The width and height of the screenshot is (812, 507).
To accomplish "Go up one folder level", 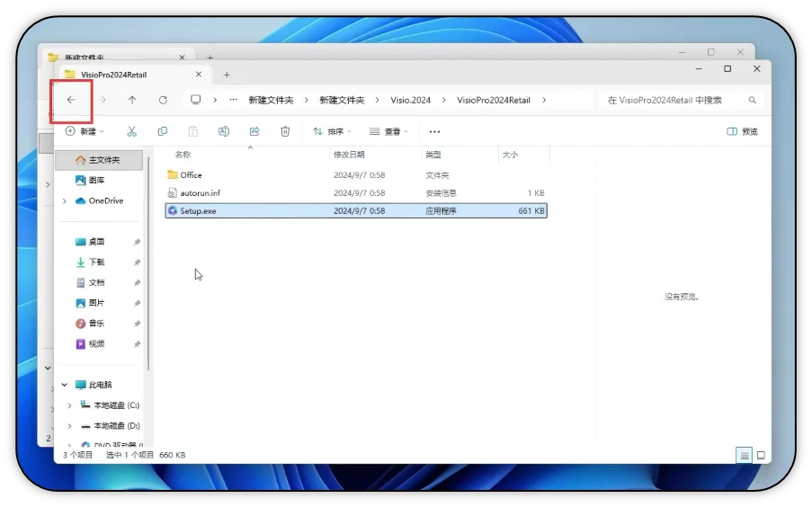I will click(132, 100).
